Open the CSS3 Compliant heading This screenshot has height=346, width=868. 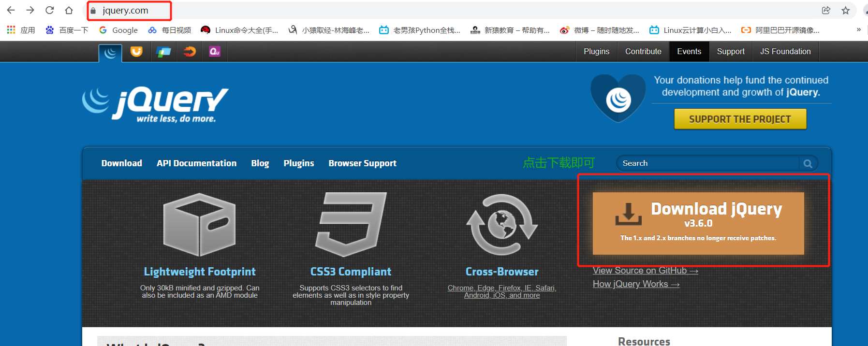(351, 272)
